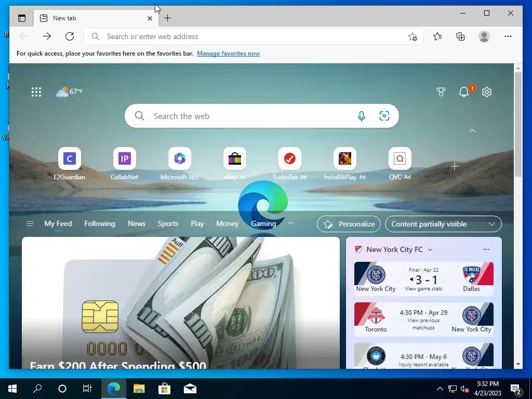Open QVC quick link tile

coord(400,164)
